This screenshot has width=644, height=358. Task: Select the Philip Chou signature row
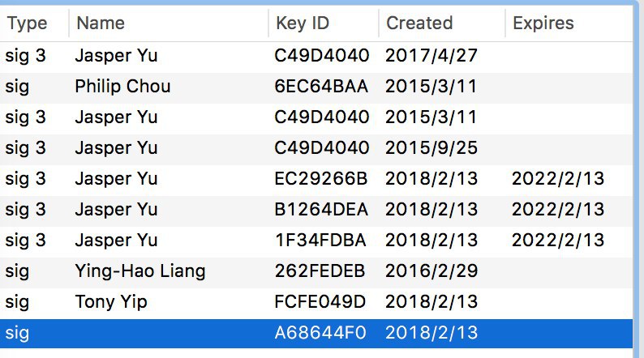(x=316, y=87)
